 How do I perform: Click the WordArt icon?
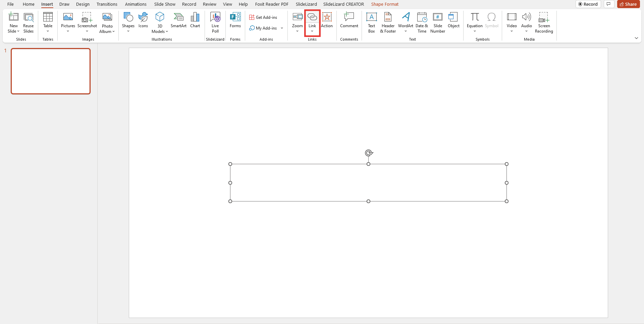point(406,17)
